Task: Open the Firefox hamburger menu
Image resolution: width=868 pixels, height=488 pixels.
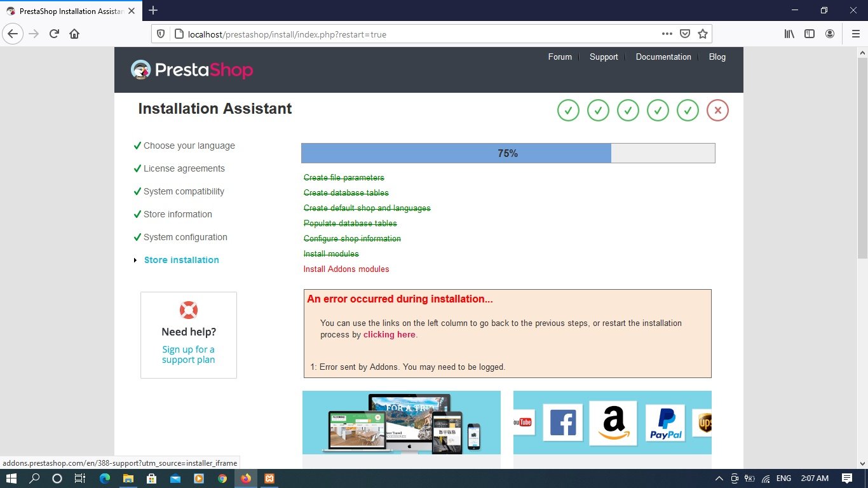Action: coord(855,34)
